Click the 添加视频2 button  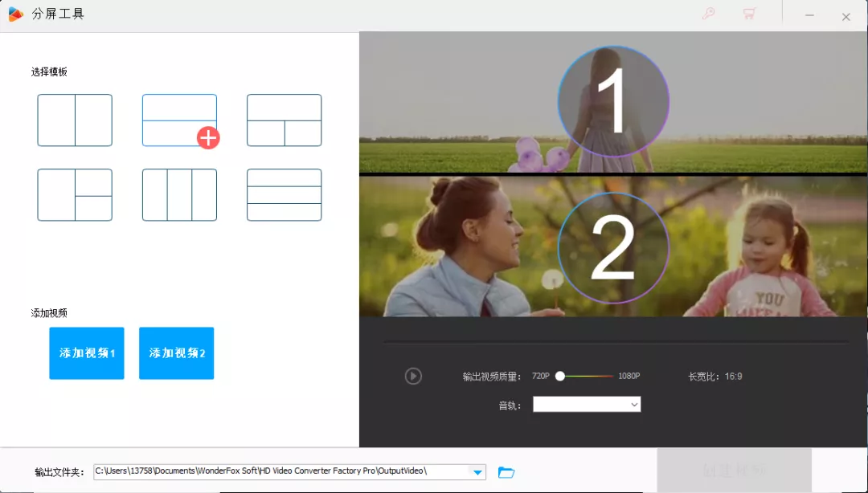pyautogui.click(x=176, y=353)
